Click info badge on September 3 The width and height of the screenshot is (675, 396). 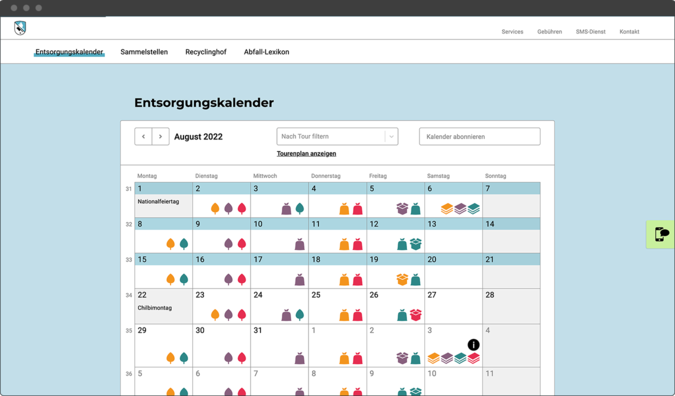pyautogui.click(x=473, y=345)
